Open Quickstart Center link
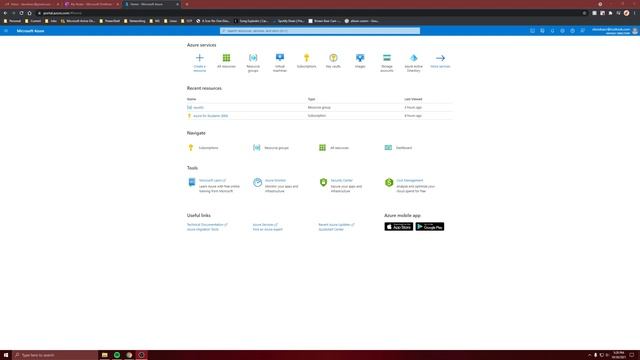The image size is (640, 360). tap(331, 229)
